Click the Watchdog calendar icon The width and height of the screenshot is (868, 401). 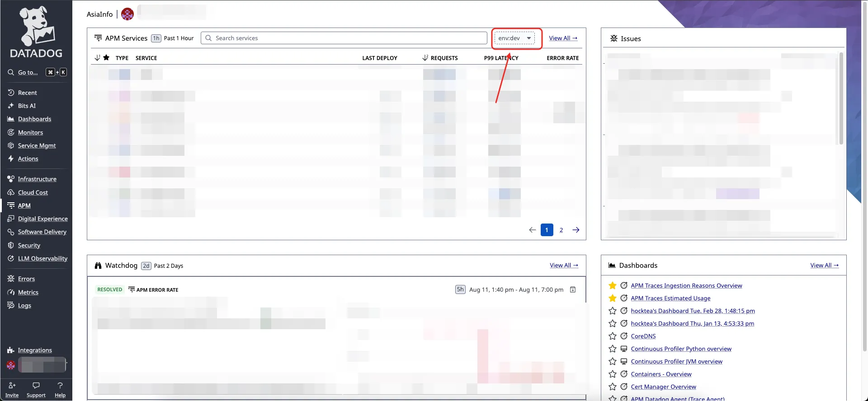[573, 289]
